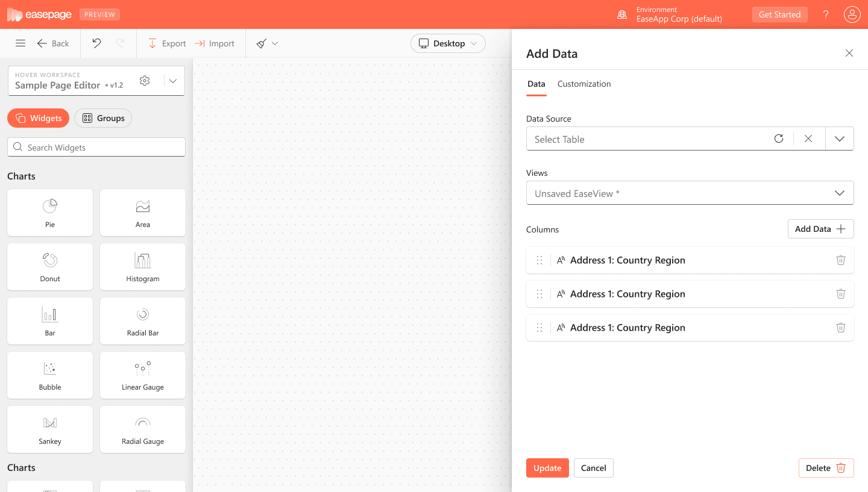Click the Undo arrow icon
This screenshot has height=492, width=868.
pyautogui.click(x=96, y=43)
